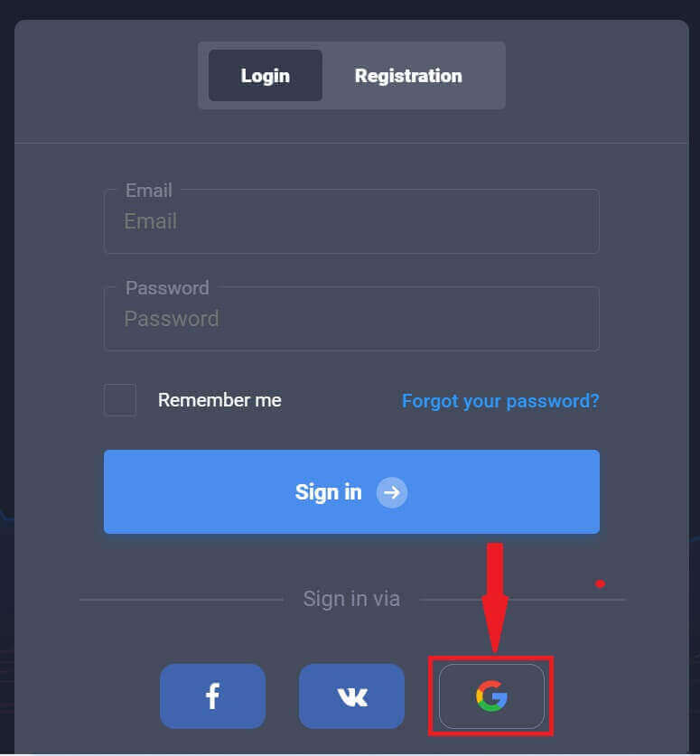Sign in via the VK icon

[351, 695]
